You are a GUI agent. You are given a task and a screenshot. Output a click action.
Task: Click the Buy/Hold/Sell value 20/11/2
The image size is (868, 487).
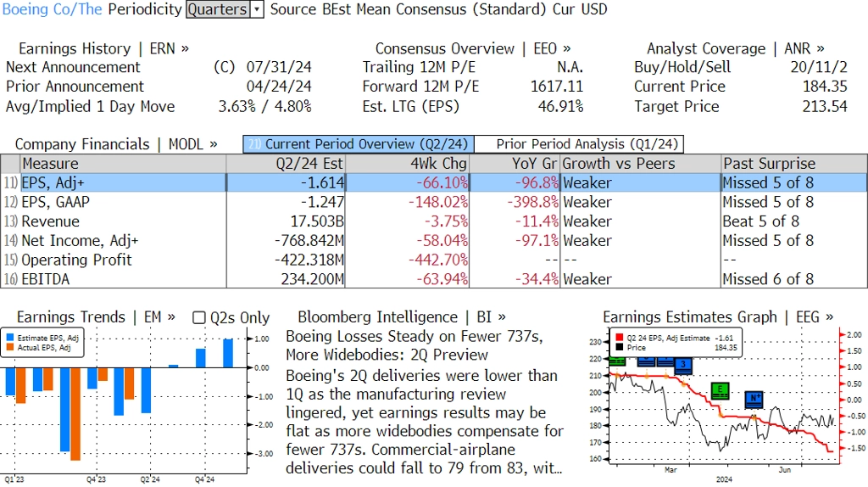click(819, 68)
